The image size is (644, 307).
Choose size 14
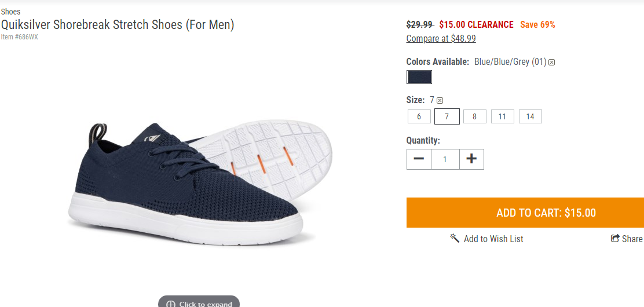[530, 116]
